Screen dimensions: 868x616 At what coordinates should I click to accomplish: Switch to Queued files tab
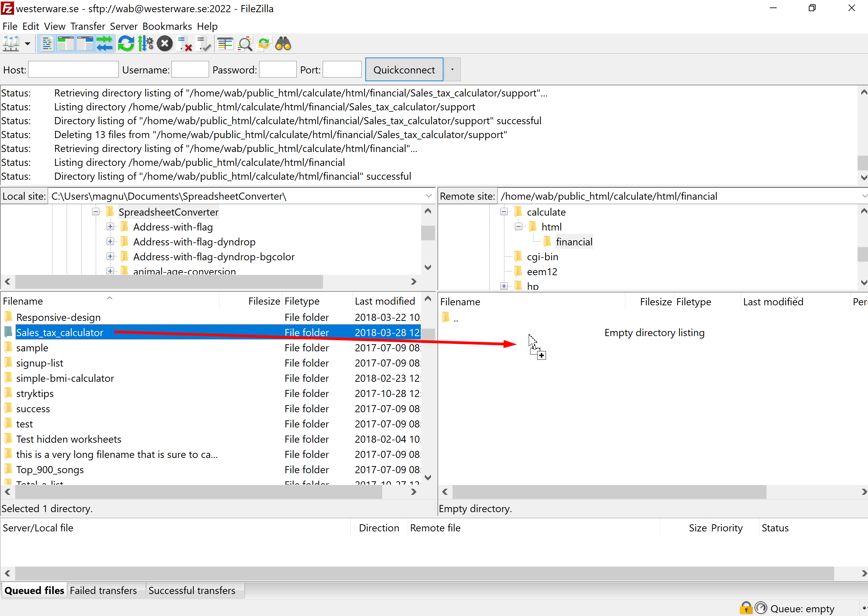click(x=34, y=591)
